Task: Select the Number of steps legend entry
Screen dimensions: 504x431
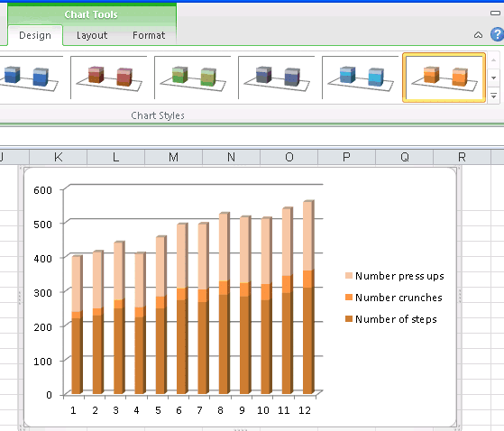Action: [391, 319]
